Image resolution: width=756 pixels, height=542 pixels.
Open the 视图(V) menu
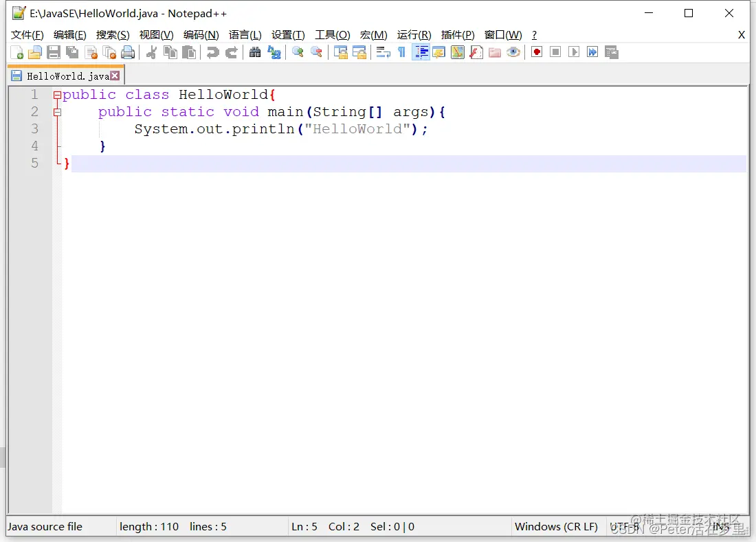(156, 34)
